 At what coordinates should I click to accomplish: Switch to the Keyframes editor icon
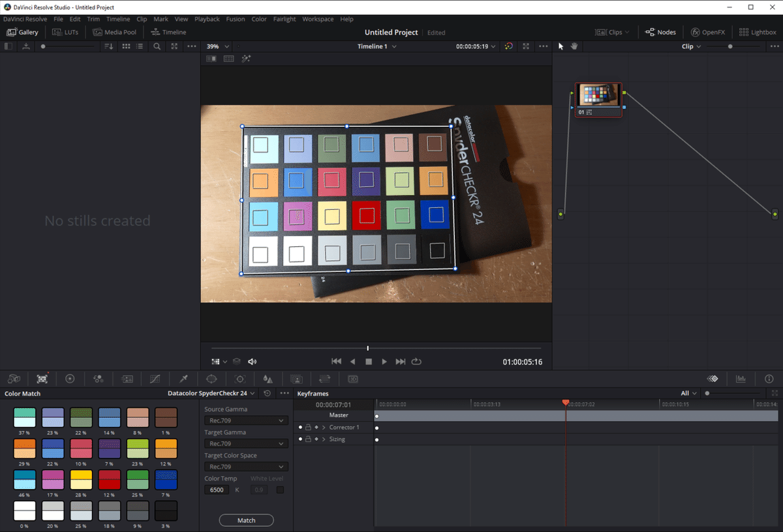pos(713,379)
